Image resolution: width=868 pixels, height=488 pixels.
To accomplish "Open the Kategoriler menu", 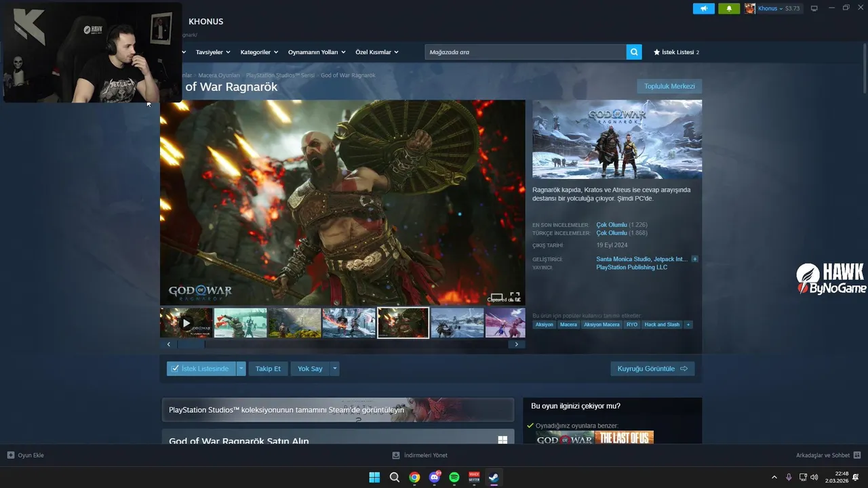I will tap(258, 52).
